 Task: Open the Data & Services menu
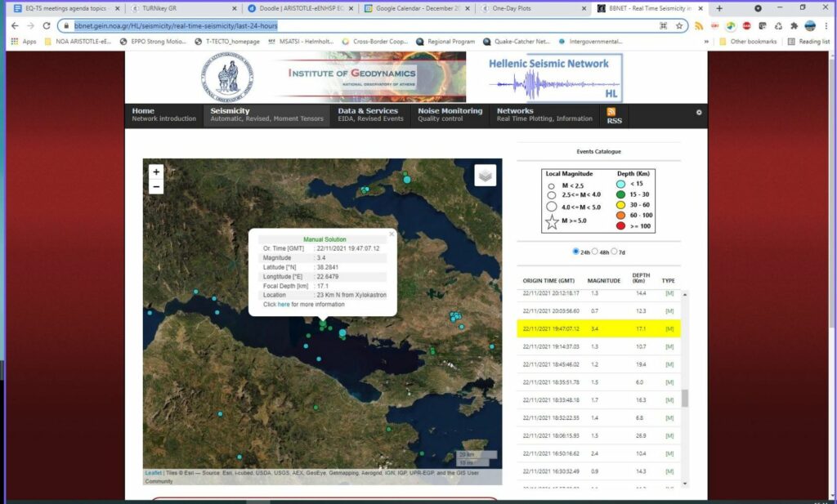[x=368, y=114]
